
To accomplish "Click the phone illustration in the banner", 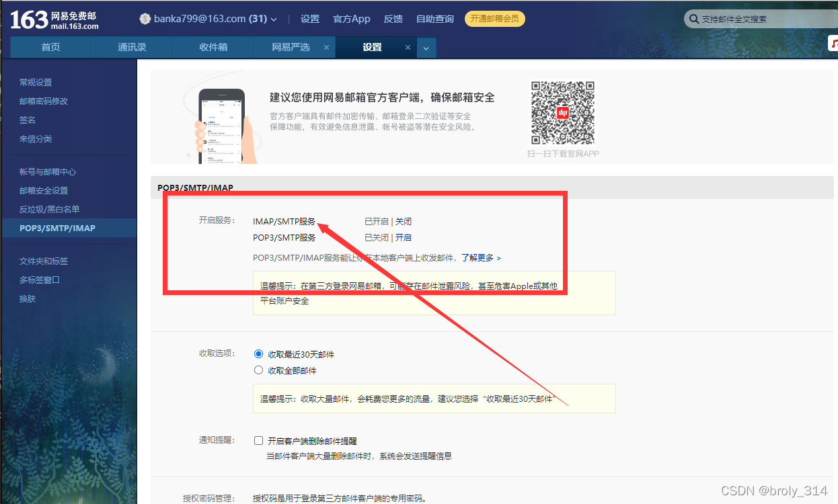I will coord(222,126).
